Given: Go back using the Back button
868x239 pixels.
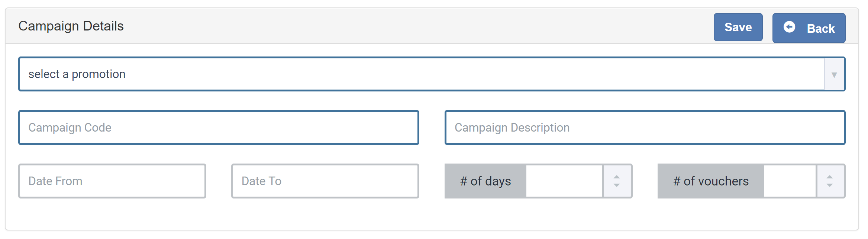Looking at the screenshot, I should (x=809, y=28).
